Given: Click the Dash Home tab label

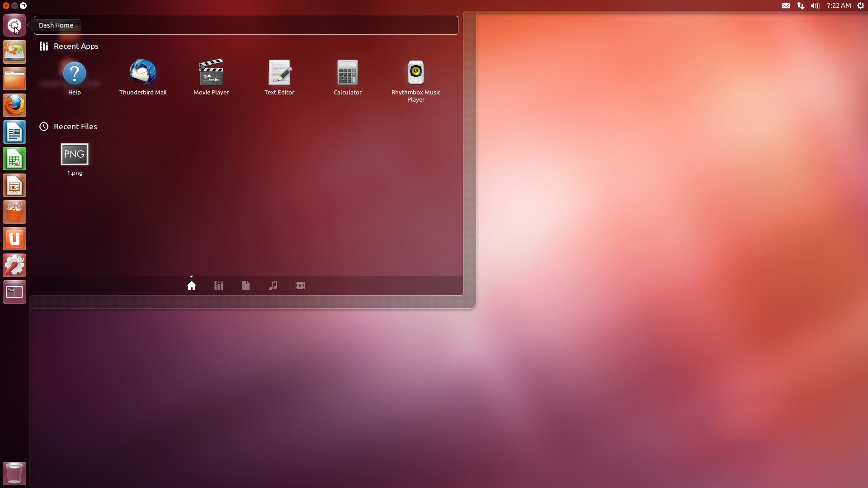Looking at the screenshot, I should (x=57, y=25).
